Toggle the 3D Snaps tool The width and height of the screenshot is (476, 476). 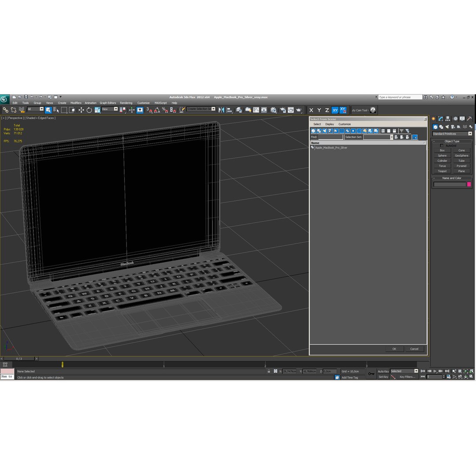149,110
